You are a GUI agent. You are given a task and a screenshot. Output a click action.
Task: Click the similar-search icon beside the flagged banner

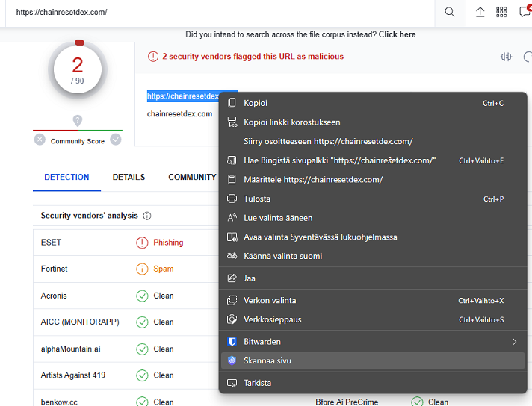tap(507, 57)
